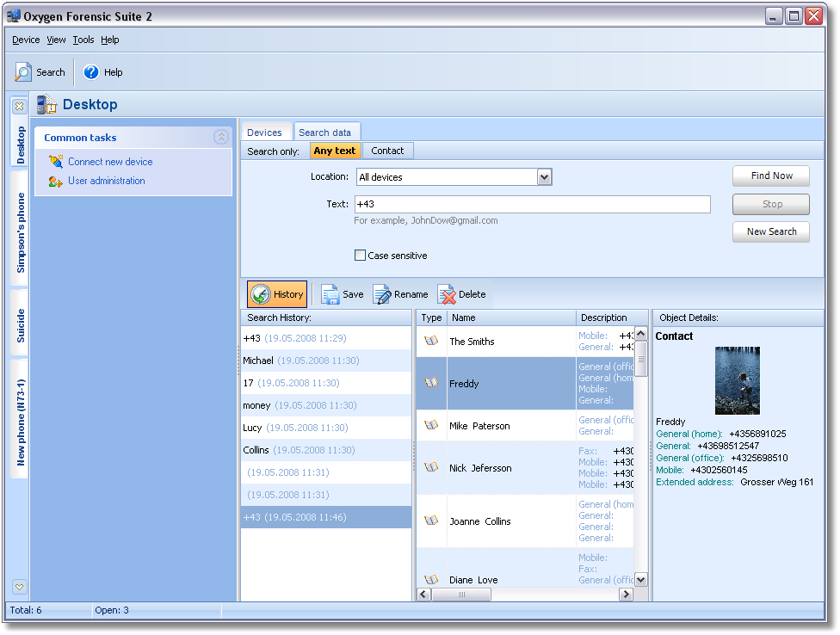The height and width of the screenshot is (635, 840).
Task: Switch search filter to Contact
Action: tap(387, 151)
